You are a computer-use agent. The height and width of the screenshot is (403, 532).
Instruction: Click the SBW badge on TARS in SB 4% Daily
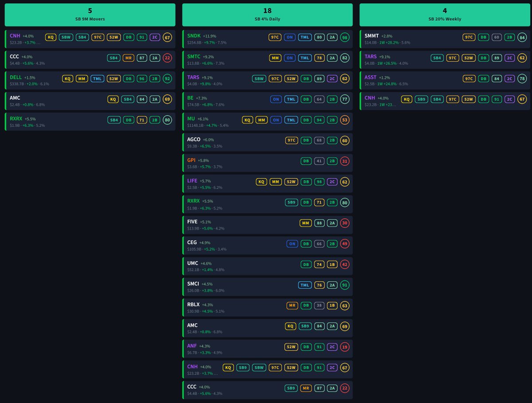pos(259,78)
